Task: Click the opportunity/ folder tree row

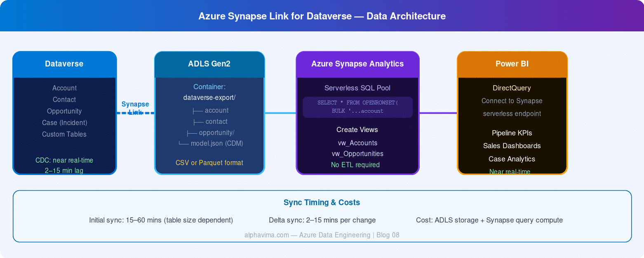Action: 210,133
